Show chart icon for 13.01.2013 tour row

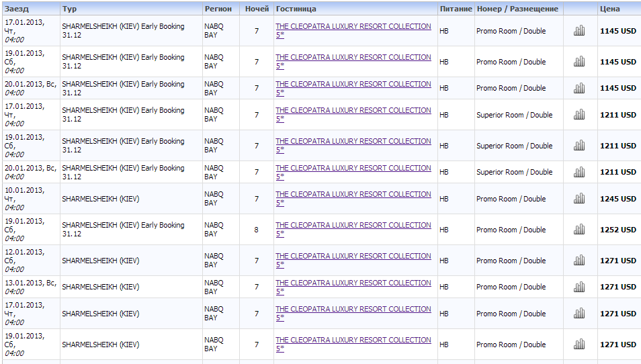pyautogui.click(x=579, y=287)
